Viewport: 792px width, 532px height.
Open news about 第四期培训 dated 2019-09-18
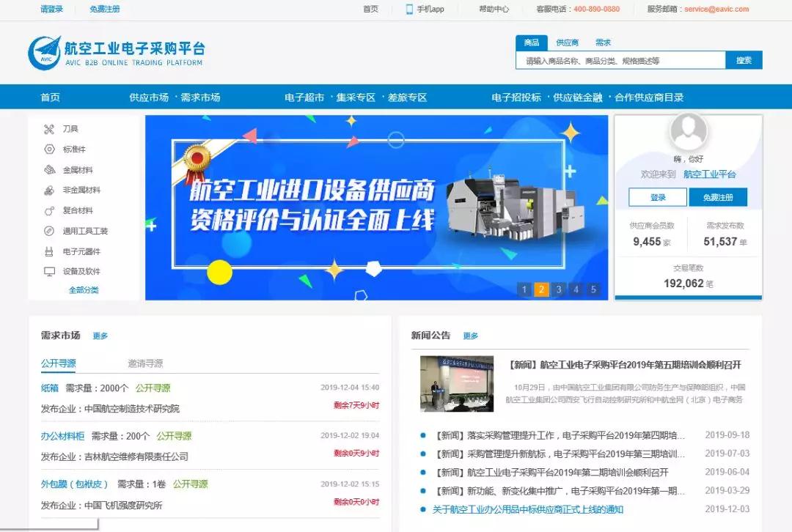coord(561,435)
